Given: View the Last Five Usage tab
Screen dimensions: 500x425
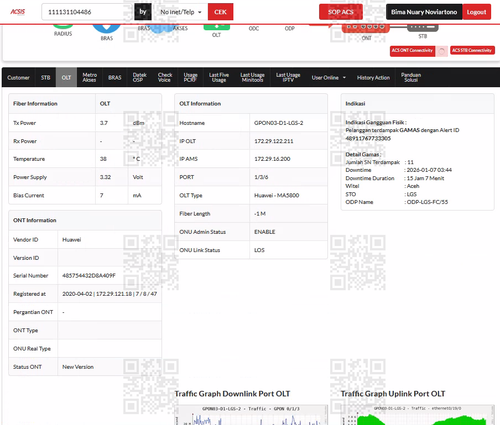Looking at the screenshot, I should point(219,78).
